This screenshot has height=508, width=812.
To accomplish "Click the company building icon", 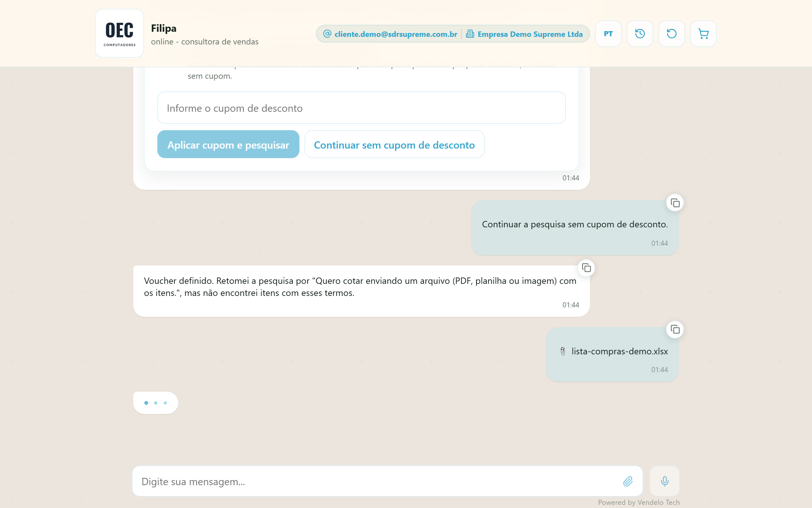I will [x=470, y=34].
